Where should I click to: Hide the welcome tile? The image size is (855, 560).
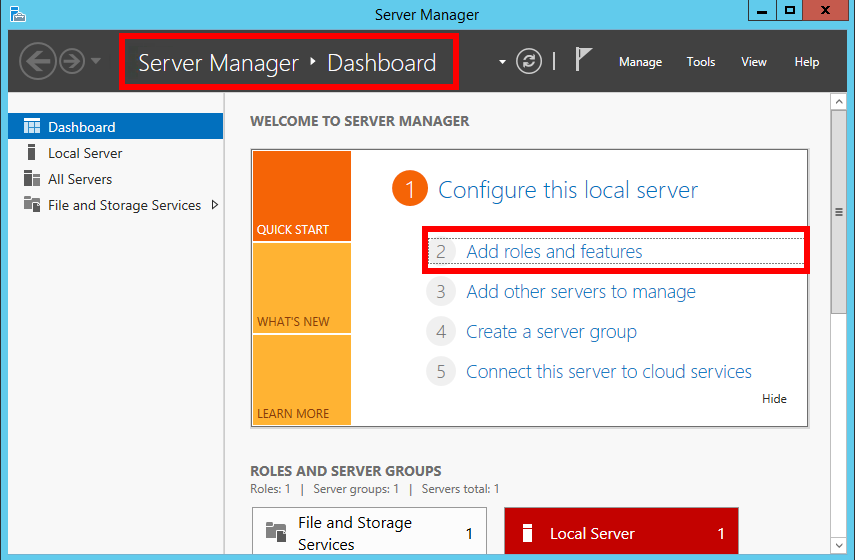coord(774,399)
